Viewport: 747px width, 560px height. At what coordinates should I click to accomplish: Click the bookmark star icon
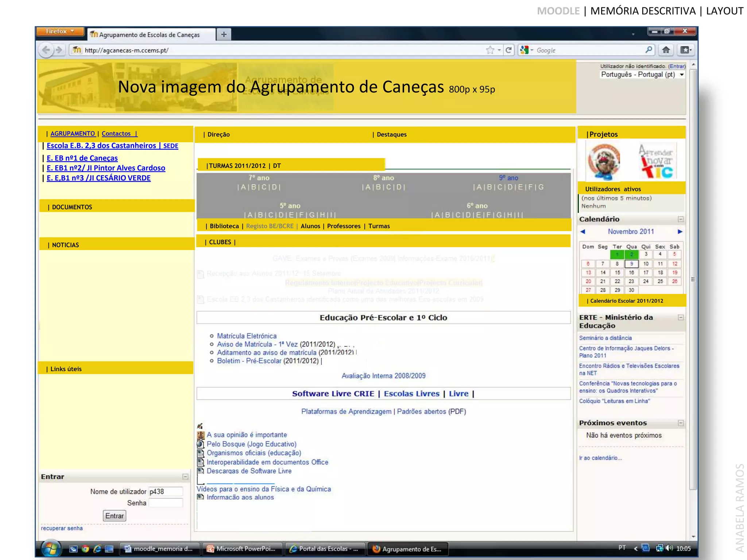click(x=490, y=50)
